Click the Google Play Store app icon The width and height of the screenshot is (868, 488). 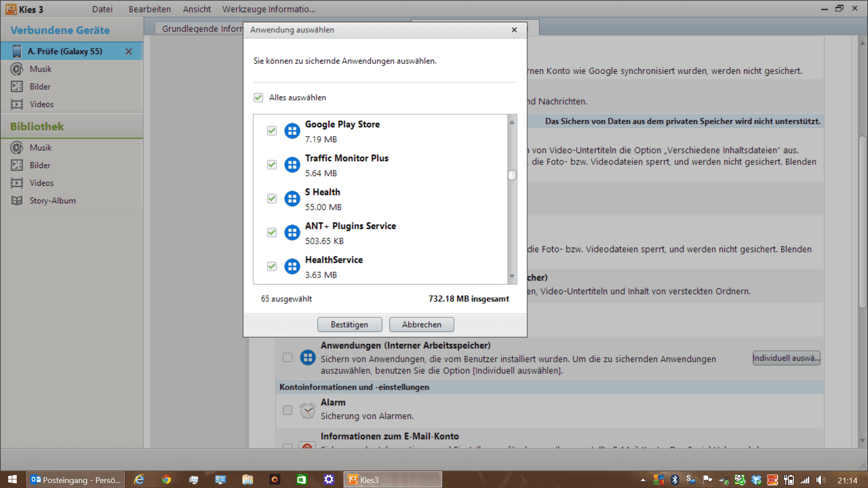pyautogui.click(x=292, y=131)
